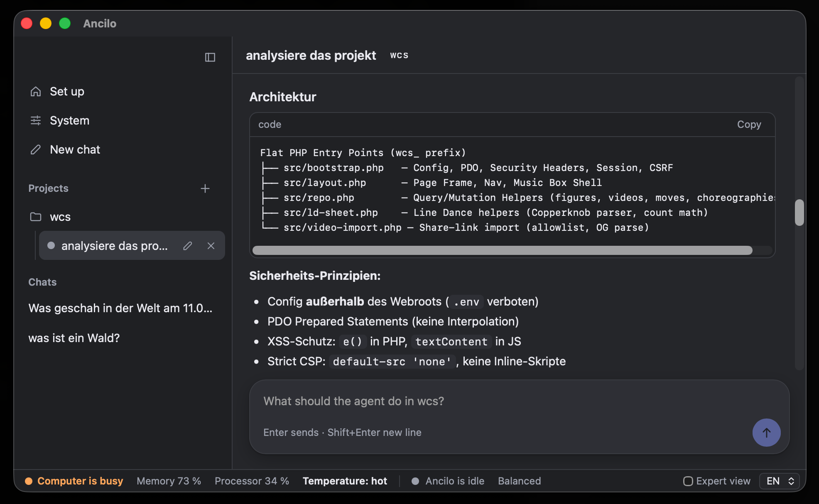Click the 'src/bootstrap.php' line in code

(x=466, y=168)
